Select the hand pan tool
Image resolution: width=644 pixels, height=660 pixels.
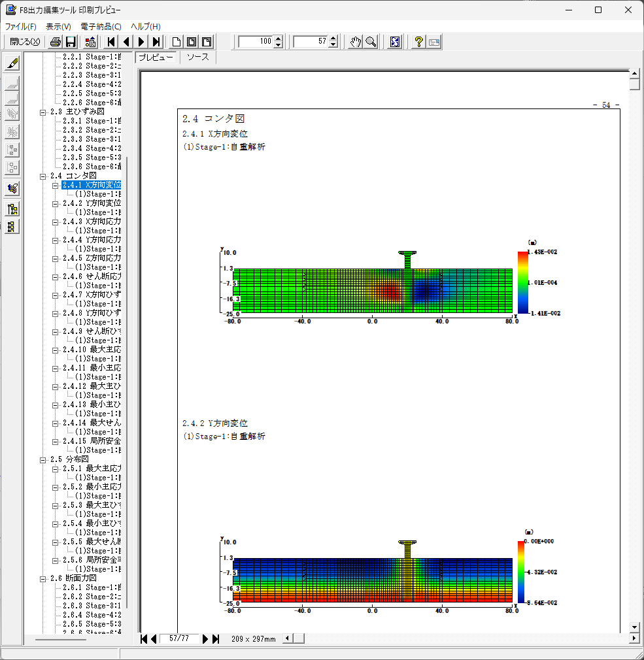pyautogui.click(x=355, y=42)
